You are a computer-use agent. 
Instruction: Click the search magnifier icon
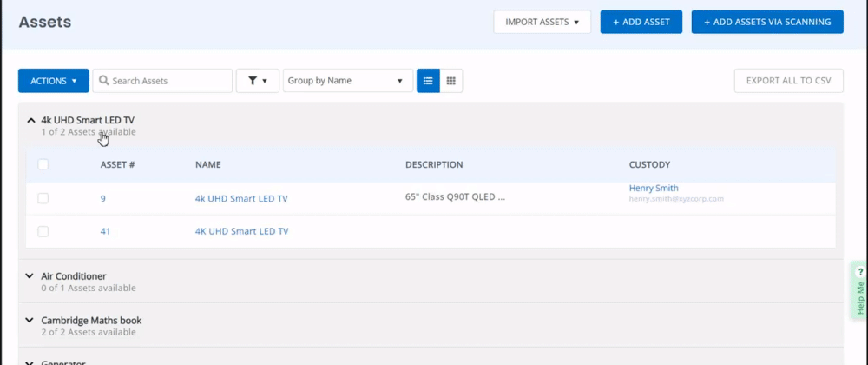103,81
